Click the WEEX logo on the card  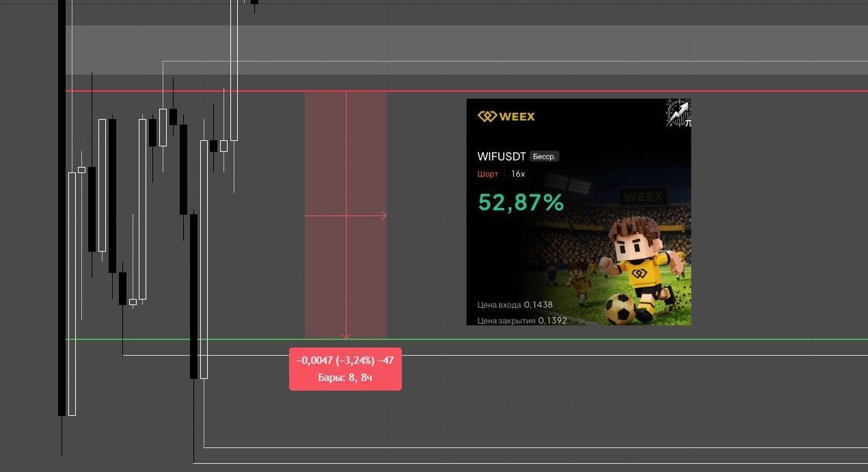click(506, 116)
